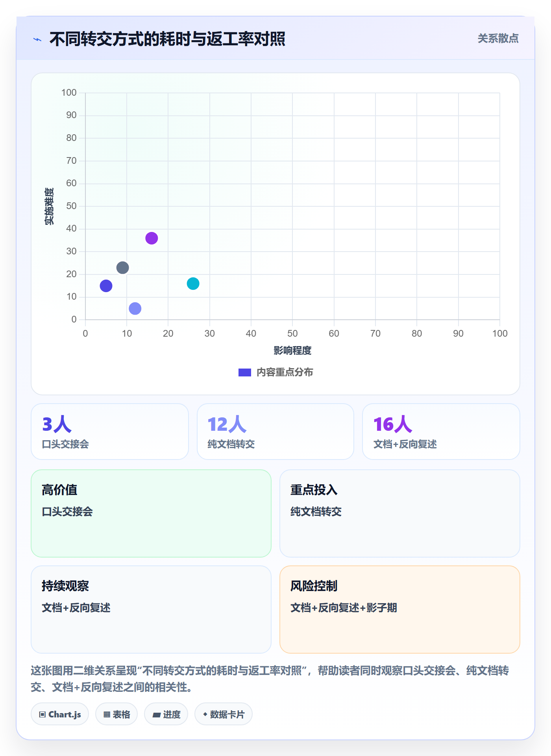Viewport: 551px width, 756px height.
Task: Click the dark blue scatter data point
Action: 106,286
